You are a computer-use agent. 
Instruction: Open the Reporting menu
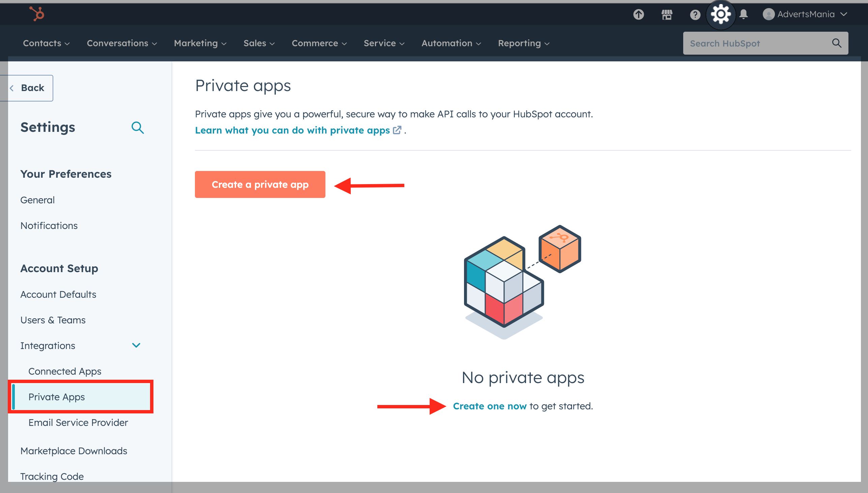point(523,43)
